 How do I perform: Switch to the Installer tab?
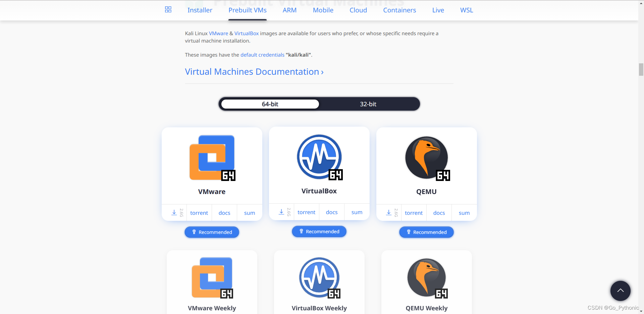coord(200,10)
